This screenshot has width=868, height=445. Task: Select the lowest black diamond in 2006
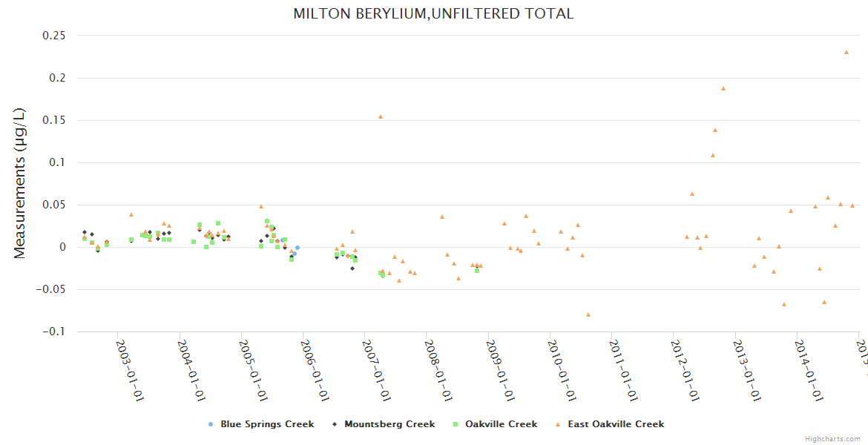(x=352, y=268)
